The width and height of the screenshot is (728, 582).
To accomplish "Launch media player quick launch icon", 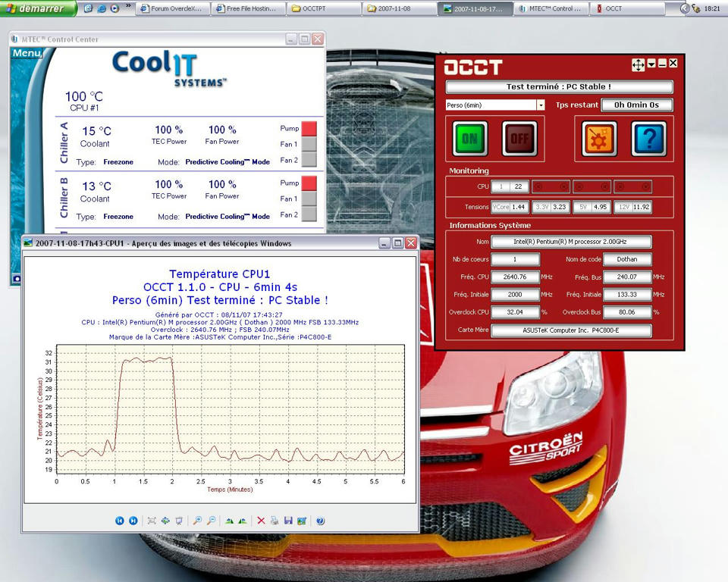I will click(x=115, y=8).
